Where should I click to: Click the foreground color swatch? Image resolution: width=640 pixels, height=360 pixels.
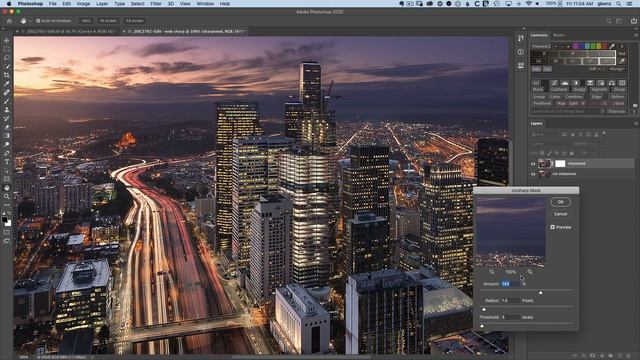click(4, 220)
